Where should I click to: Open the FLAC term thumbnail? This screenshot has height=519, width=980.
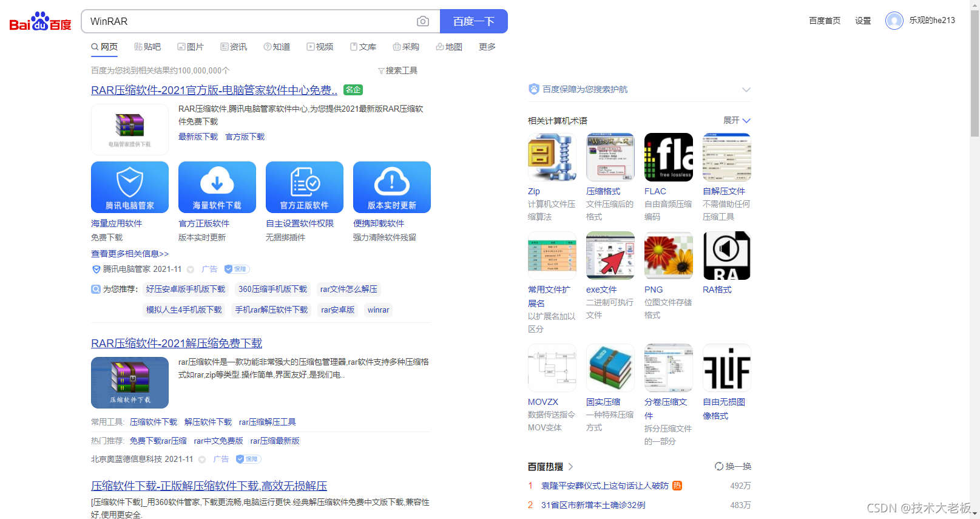[669, 157]
